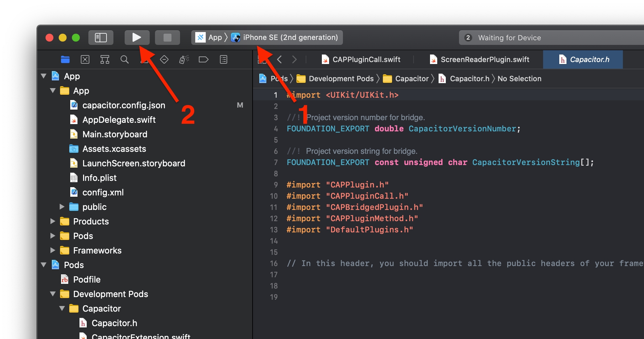Screen dimensions: 644x339
Task: Click the Run (play) button
Action: (x=137, y=38)
